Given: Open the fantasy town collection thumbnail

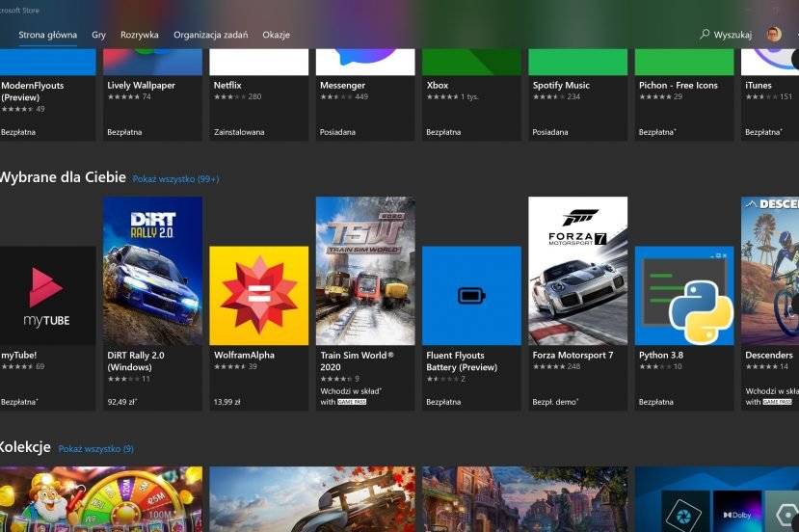Looking at the screenshot, I should pyautogui.click(x=525, y=499).
